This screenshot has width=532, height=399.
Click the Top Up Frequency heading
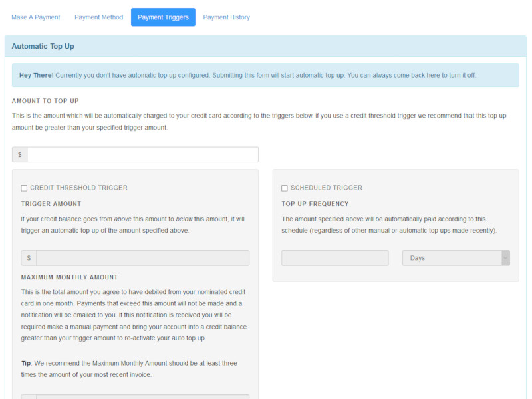coord(315,204)
